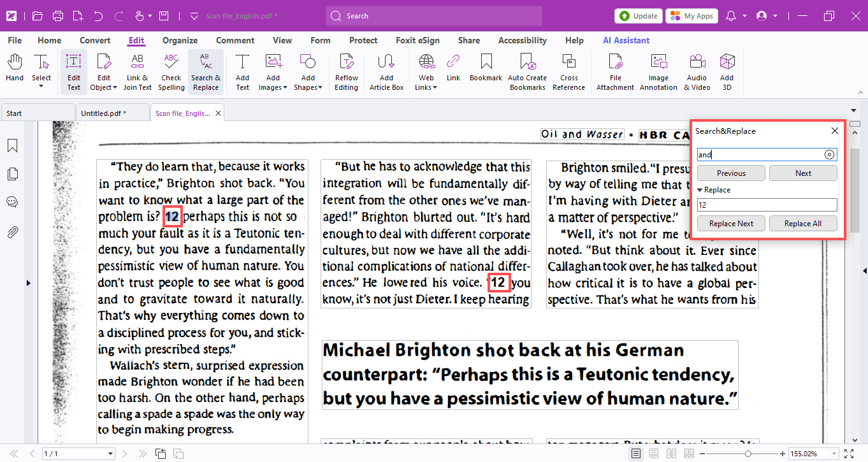868x462 pixels.
Task: Click the Add Article Box tool
Action: coord(387,72)
